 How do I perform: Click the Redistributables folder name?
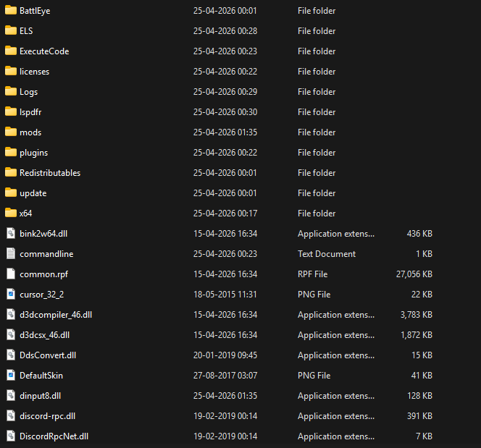coord(50,173)
